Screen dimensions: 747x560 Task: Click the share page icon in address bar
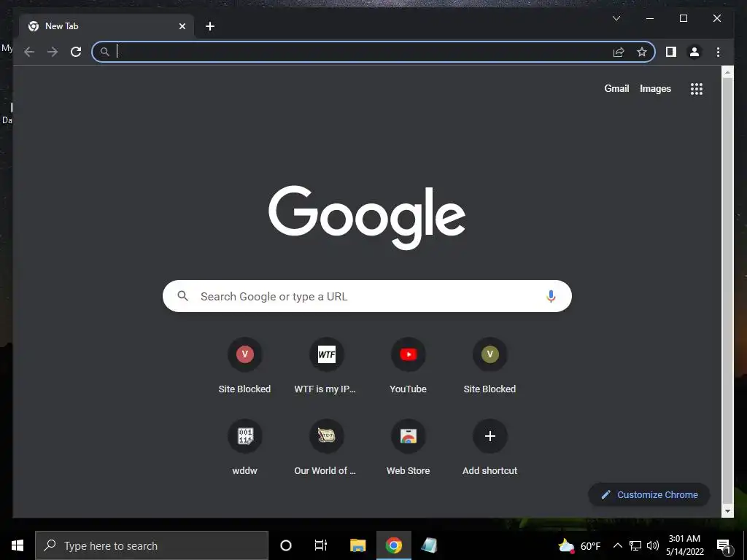[619, 52]
